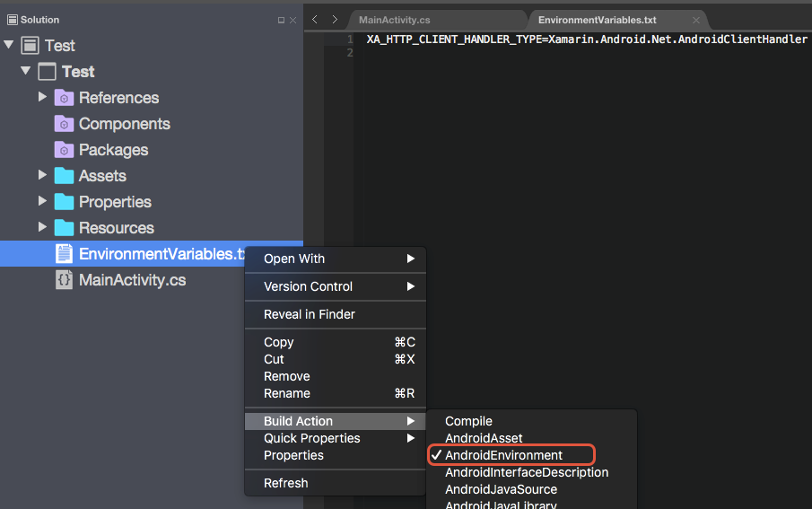The height and width of the screenshot is (509, 812).
Task: Click the Components folder icon
Action: [x=64, y=123]
